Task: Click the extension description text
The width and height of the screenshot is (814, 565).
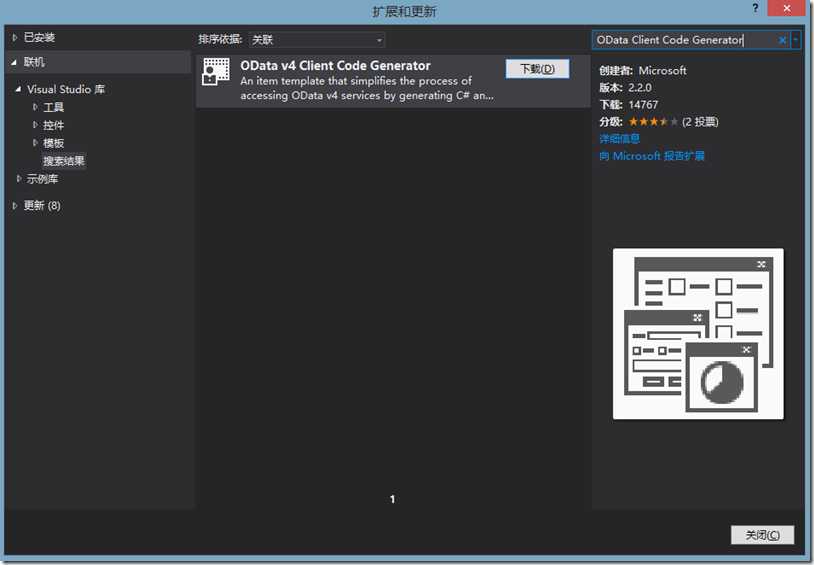Action: [x=367, y=88]
